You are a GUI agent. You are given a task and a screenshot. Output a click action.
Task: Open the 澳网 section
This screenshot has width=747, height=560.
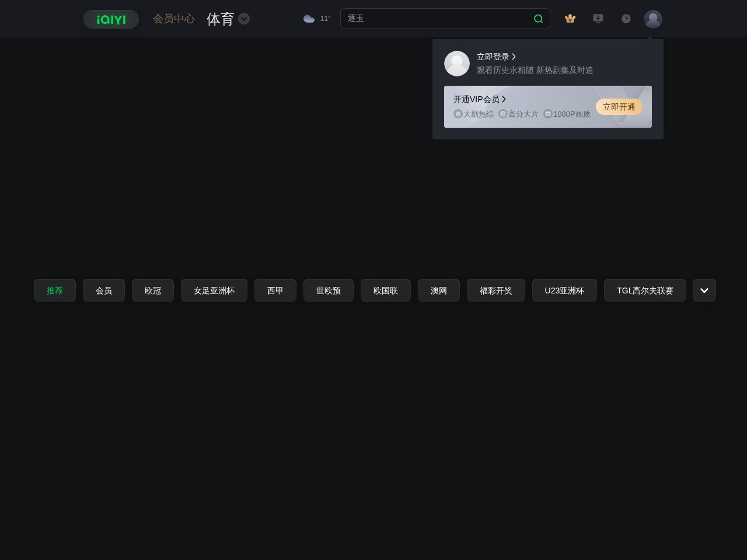(x=438, y=290)
